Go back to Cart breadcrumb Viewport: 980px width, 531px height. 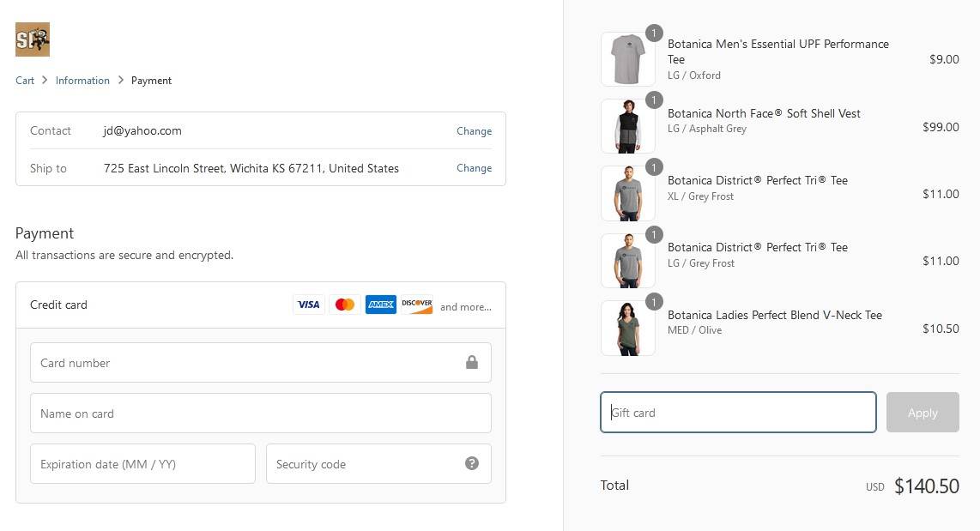click(x=25, y=81)
